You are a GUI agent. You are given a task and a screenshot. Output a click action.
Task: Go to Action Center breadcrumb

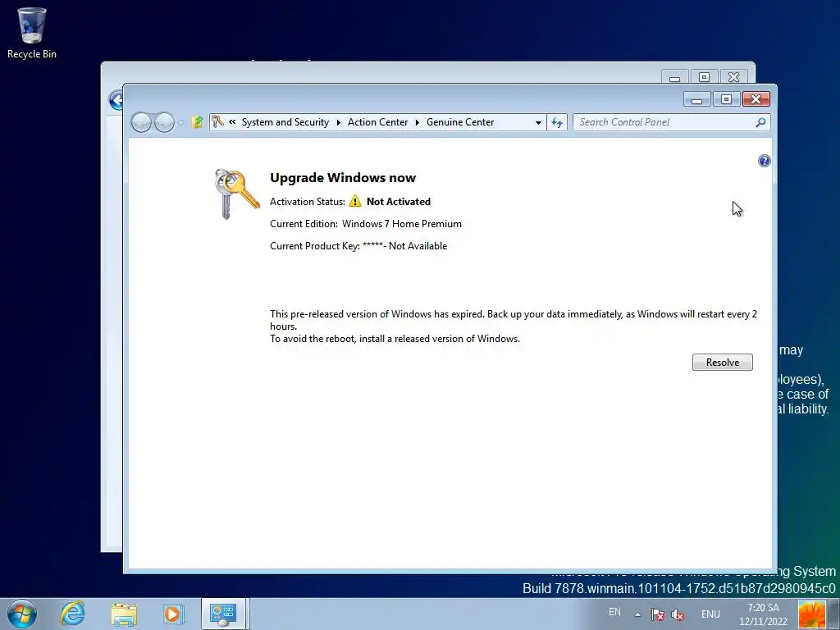click(x=377, y=122)
